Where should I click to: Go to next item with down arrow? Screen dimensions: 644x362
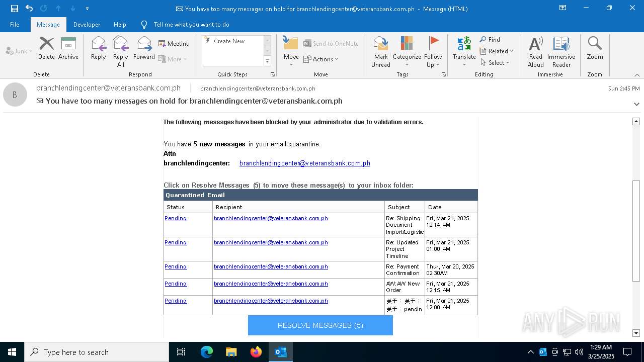(x=73, y=9)
